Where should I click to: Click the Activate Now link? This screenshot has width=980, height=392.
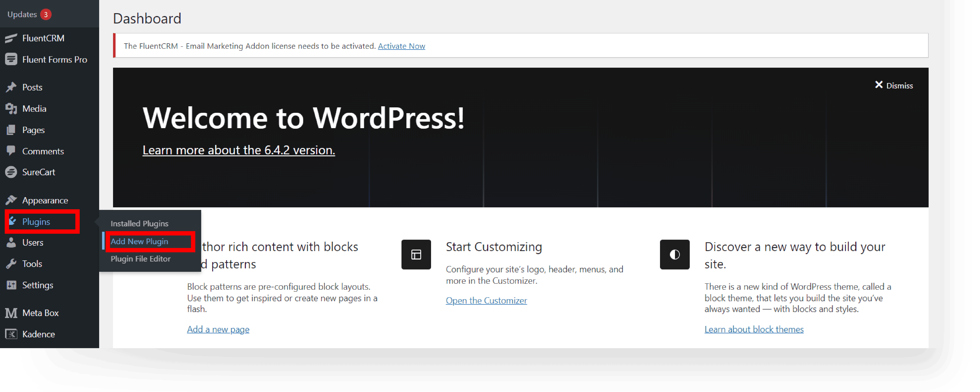coord(401,46)
